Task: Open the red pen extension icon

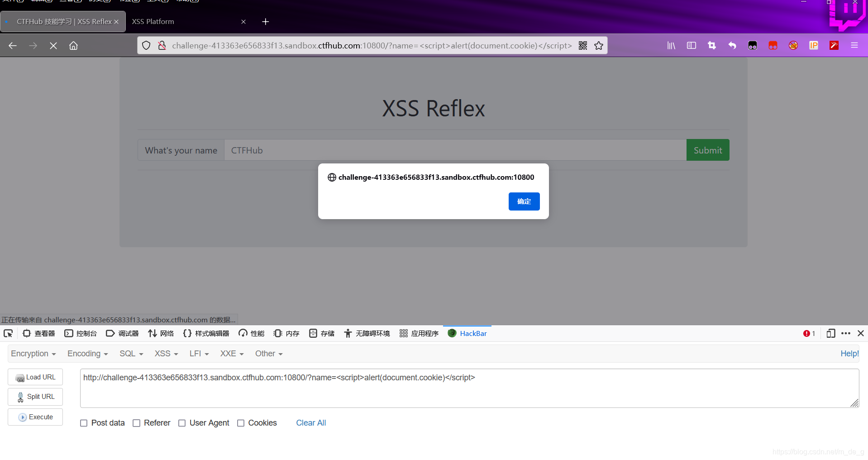Action: coord(834,46)
